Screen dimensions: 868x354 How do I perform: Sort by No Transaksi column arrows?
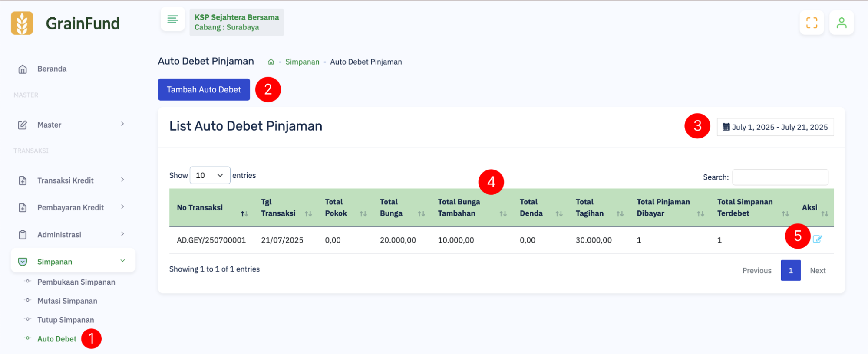(244, 214)
